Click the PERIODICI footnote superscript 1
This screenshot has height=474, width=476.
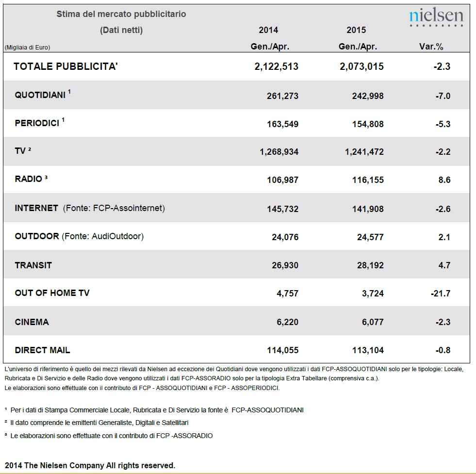[x=63, y=119]
